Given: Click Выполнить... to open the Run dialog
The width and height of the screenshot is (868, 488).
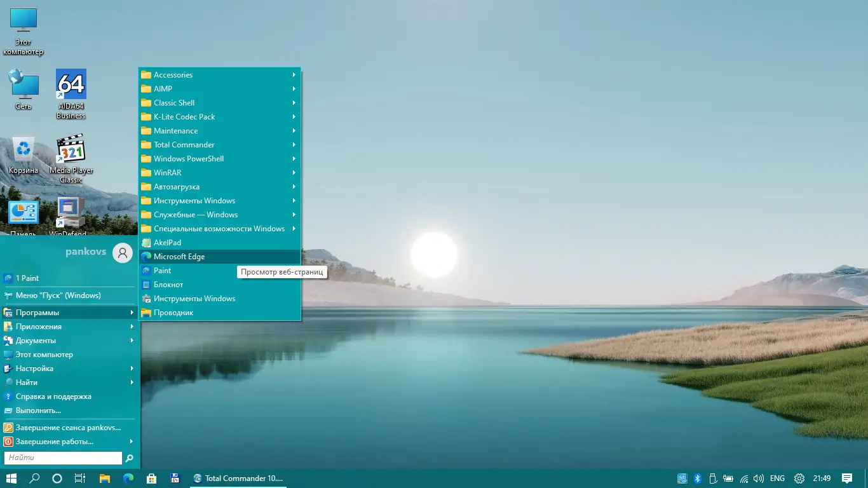Looking at the screenshot, I should click(38, 410).
